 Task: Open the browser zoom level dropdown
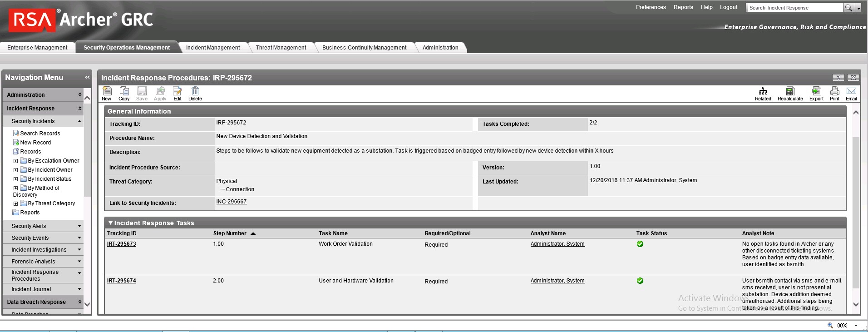click(856, 326)
